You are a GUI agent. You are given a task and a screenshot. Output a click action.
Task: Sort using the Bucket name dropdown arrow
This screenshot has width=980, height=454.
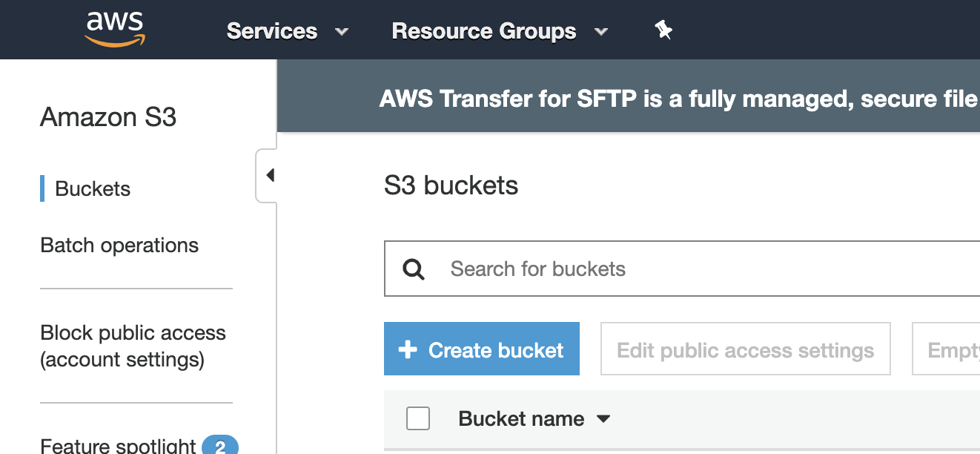point(603,418)
